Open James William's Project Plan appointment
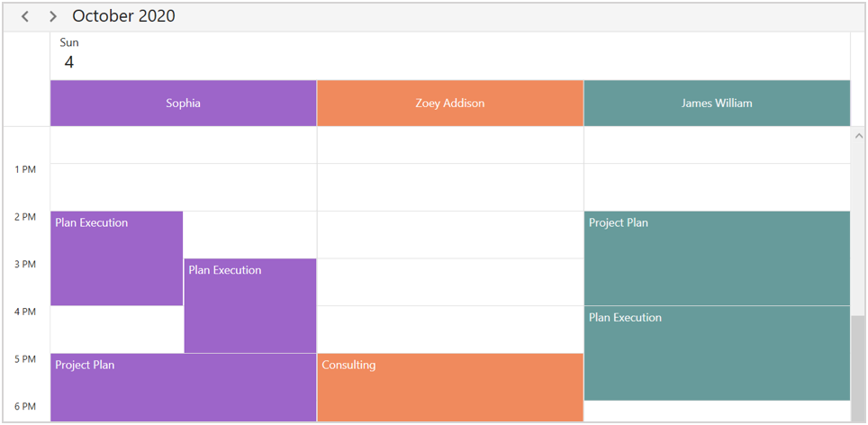This screenshot has height=425, width=868. 716,258
